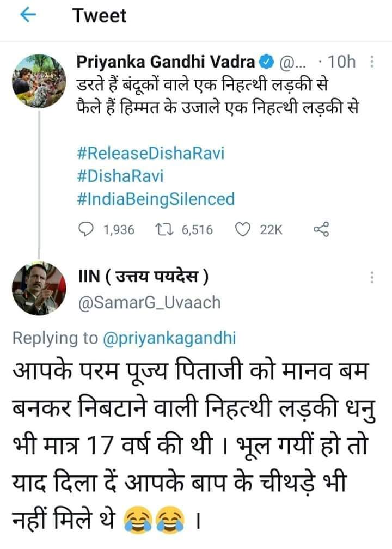Open the #ReleaseDishaRavi hashtag
392x549 pixels.
click(x=150, y=154)
